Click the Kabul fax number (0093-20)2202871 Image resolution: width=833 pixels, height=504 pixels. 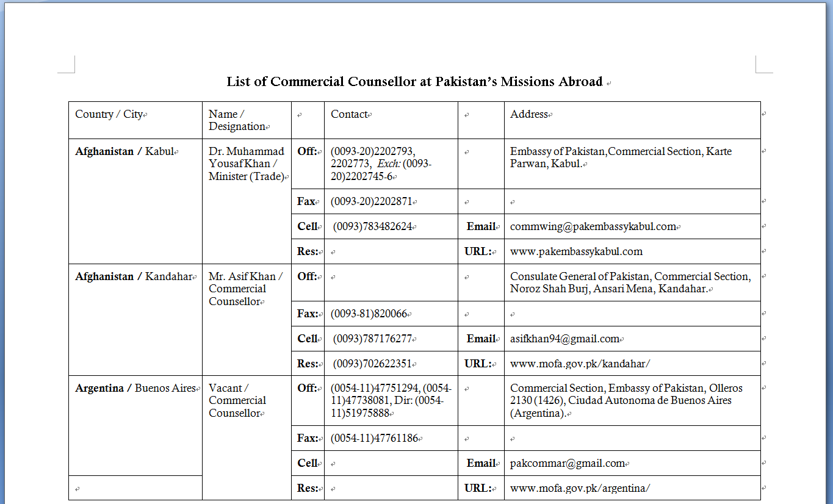(371, 201)
